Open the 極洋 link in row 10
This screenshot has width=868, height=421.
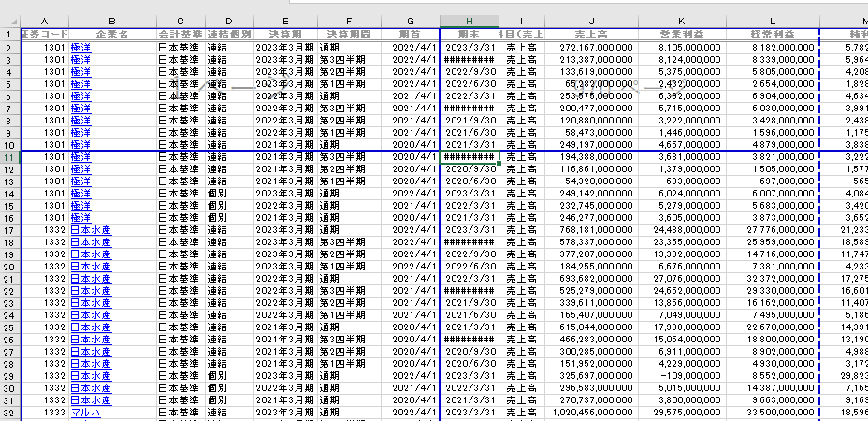point(80,145)
